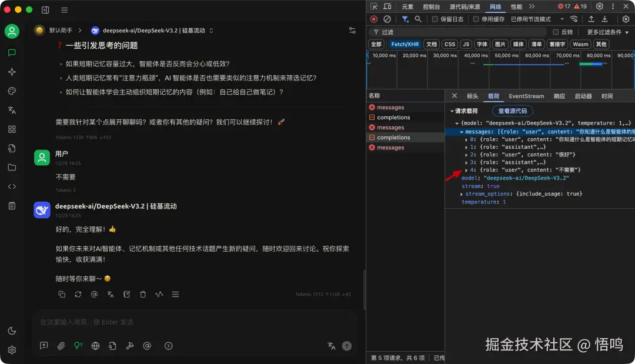Open the chat assistant sidebar icon
This screenshot has width=635, height=364.
pos(12,53)
